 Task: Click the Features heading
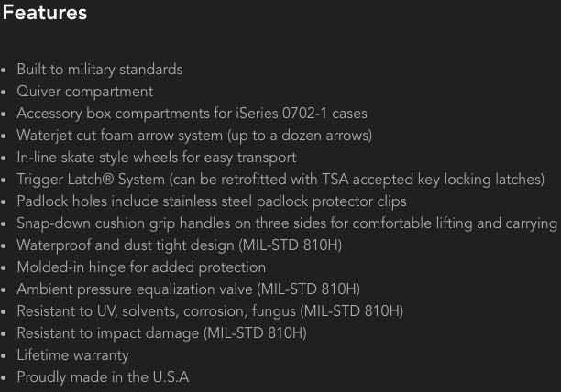tap(45, 13)
